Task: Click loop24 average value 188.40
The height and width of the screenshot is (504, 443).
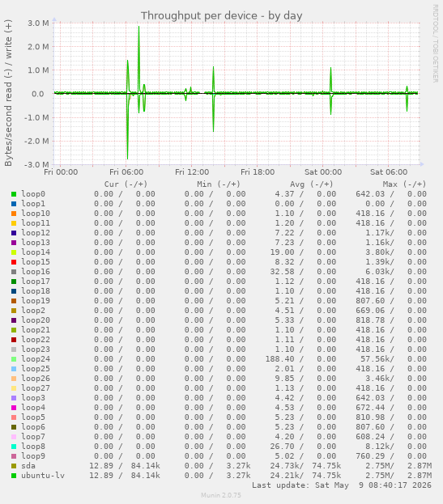Action: click(x=279, y=359)
